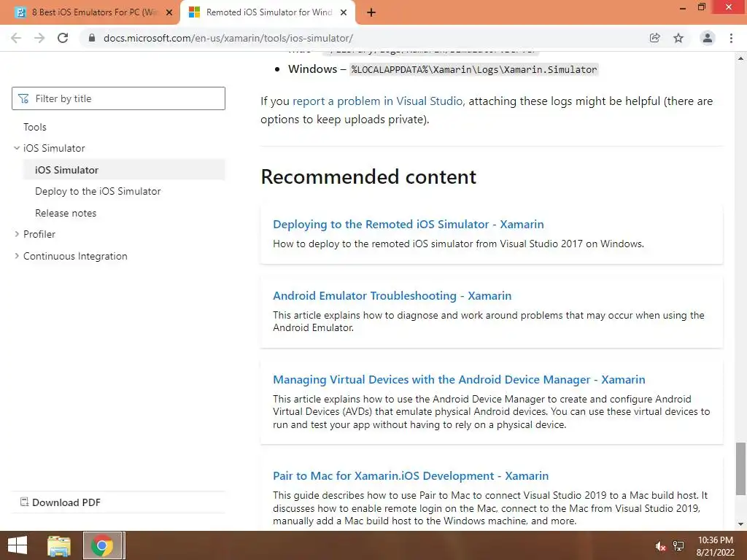Image resolution: width=747 pixels, height=560 pixels.
Task: Click the address bar URL
Action: pos(228,38)
